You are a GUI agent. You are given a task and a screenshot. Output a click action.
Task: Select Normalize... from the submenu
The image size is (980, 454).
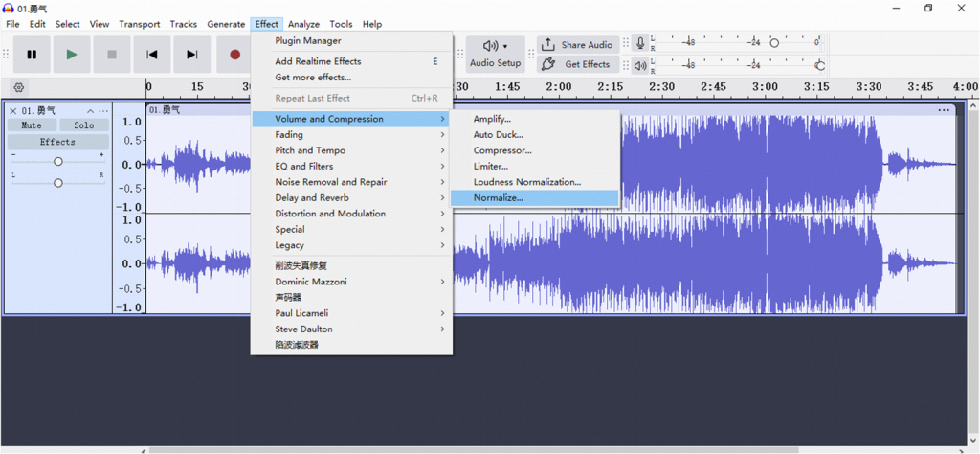[x=499, y=198]
